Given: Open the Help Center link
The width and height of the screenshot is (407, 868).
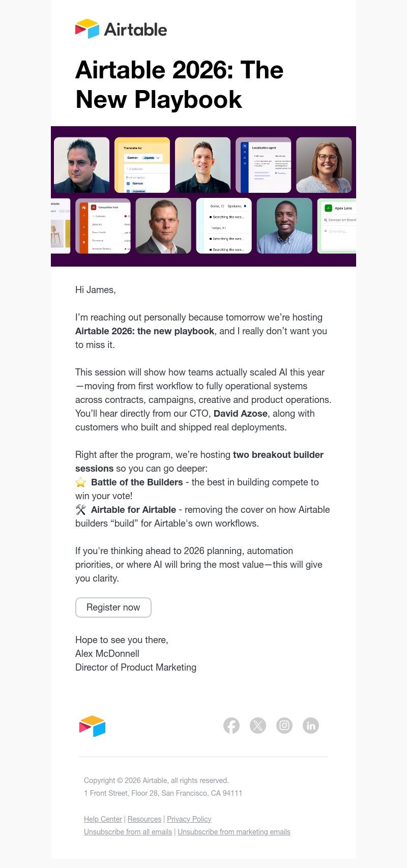Looking at the screenshot, I should coord(103,819).
